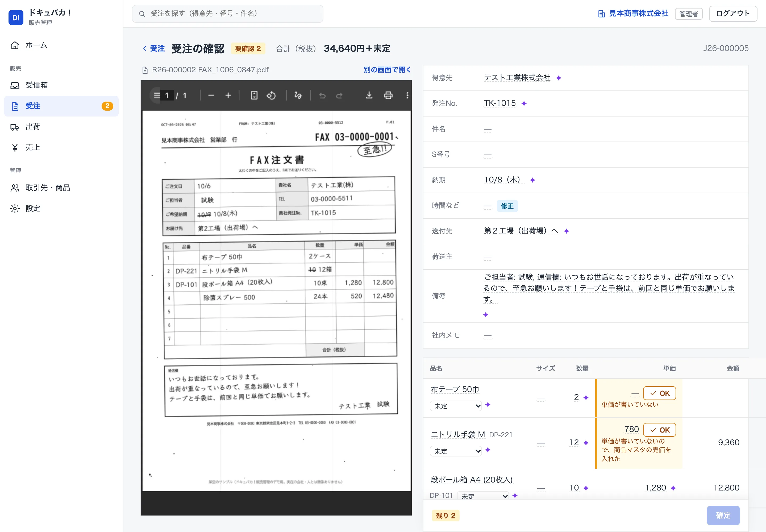The image size is (766, 532).
Task: Zoom out the PDF with minus icon
Action: coord(211,95)
